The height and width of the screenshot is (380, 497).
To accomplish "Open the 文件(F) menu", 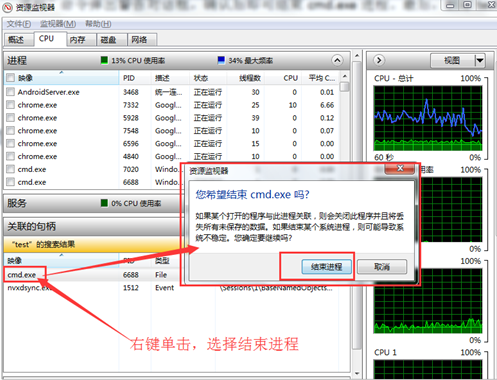I will coord(19,24).
